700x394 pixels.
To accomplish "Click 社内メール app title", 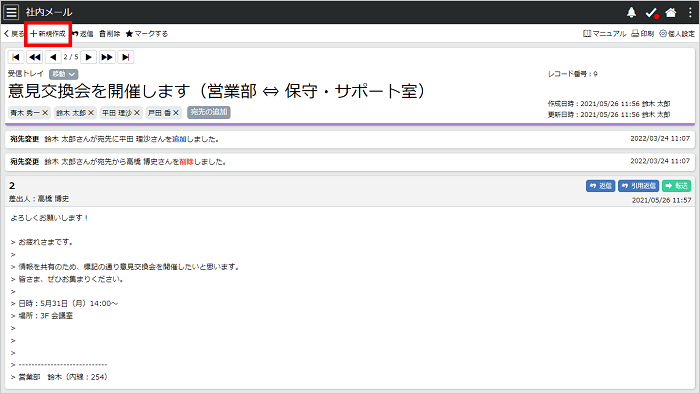I will (x=49, y=12).
